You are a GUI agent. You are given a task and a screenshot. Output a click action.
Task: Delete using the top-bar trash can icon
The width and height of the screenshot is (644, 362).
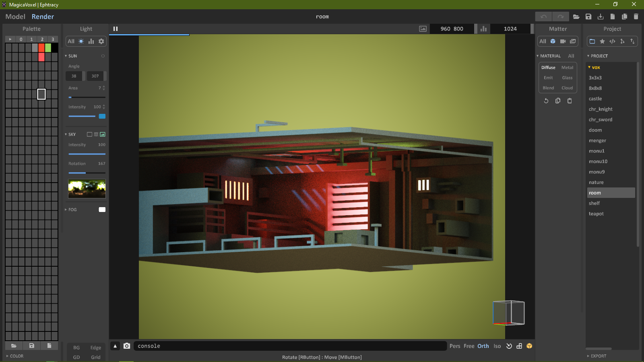pyautogui.click(x=636, y=16)
